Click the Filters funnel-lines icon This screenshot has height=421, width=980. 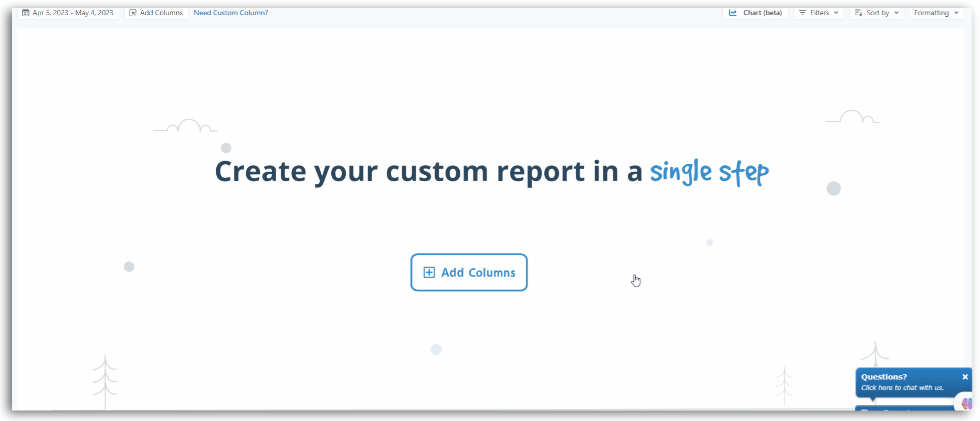coord(802,13)
